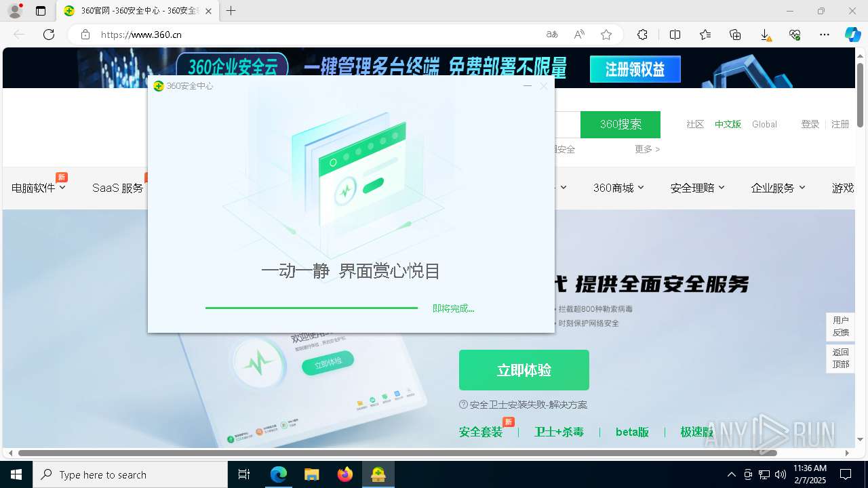Close the 360官网 browser tab
The width and height of the screenshot is (868, 488).
pyautogui.click(x=208, y=11)
